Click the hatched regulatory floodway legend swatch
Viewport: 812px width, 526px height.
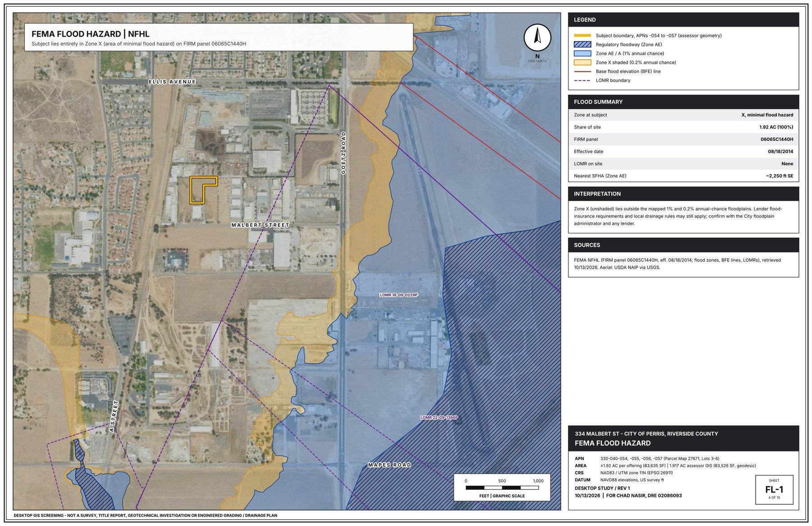tap(582, 45)
